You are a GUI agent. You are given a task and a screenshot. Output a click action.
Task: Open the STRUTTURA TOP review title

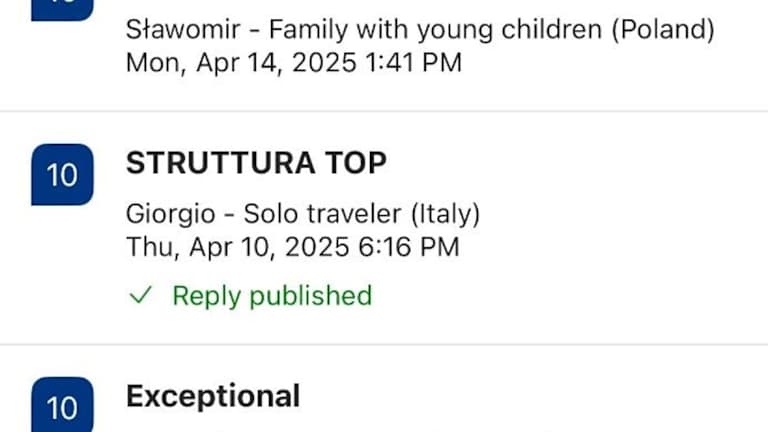[x=256, y=162]
